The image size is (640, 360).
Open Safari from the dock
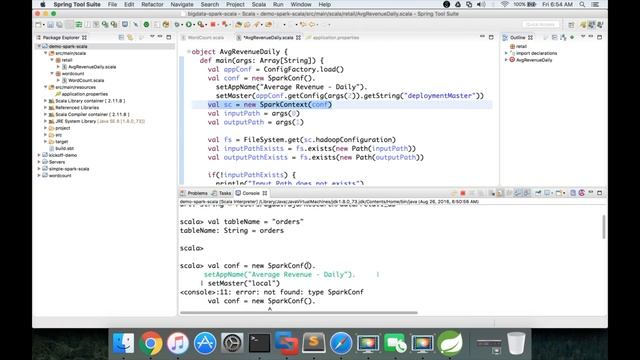(341, 343)
